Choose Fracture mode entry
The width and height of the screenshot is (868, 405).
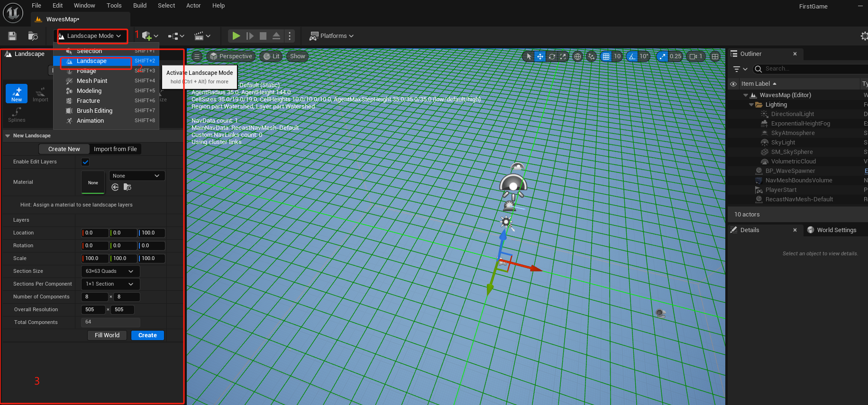click(x=106, y=101)
